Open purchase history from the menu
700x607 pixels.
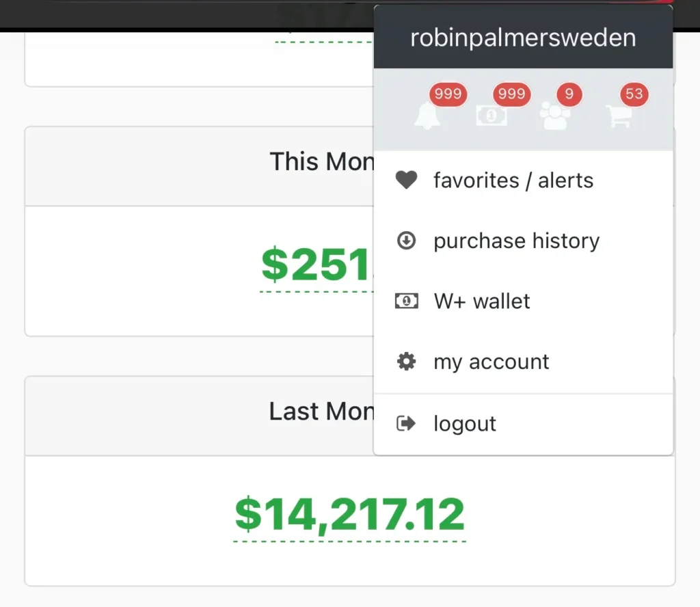pos(516,241)
